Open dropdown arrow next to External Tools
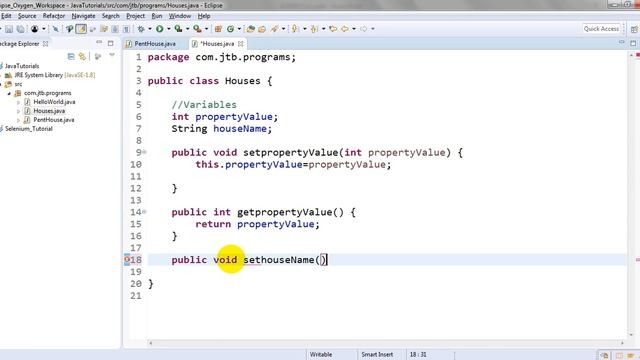 point(206,29)
